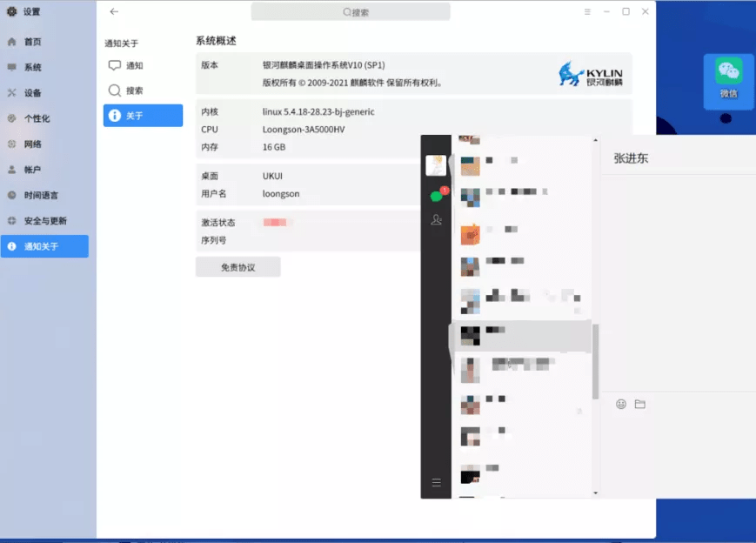
Task: Click the chat list scroll down arrow
Action: tap(595, 493)
